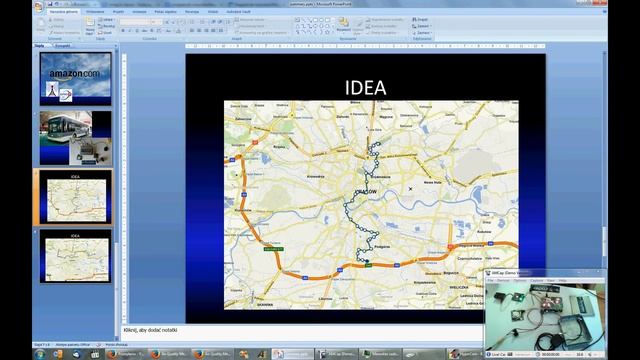Open the Układ (Layout) dropdown
The image size is (640, 360).
106,20
